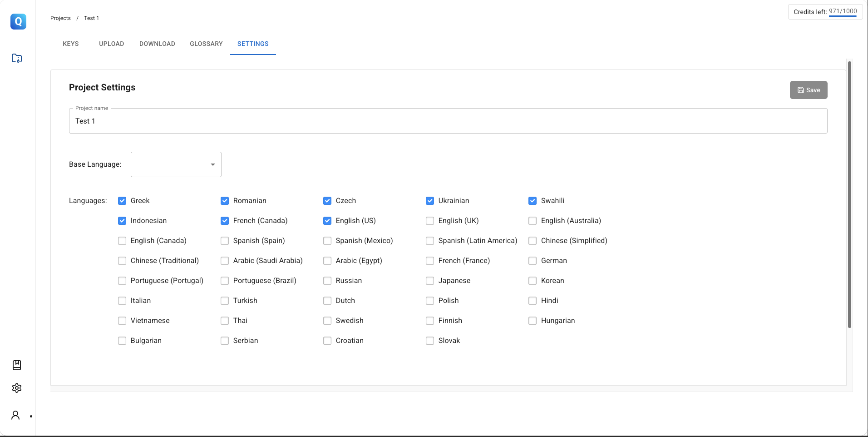Click the Project name input field
This screenshot has height=437, width=868.
448,121
